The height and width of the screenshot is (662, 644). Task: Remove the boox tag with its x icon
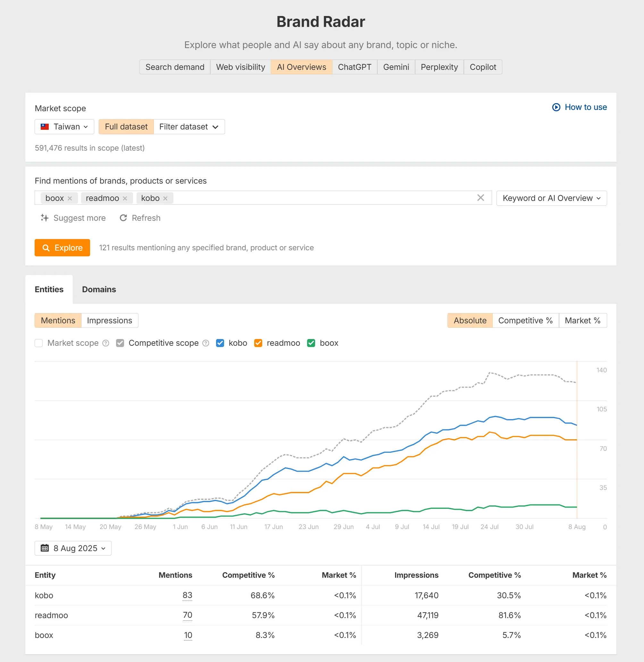tap(70, 198)
